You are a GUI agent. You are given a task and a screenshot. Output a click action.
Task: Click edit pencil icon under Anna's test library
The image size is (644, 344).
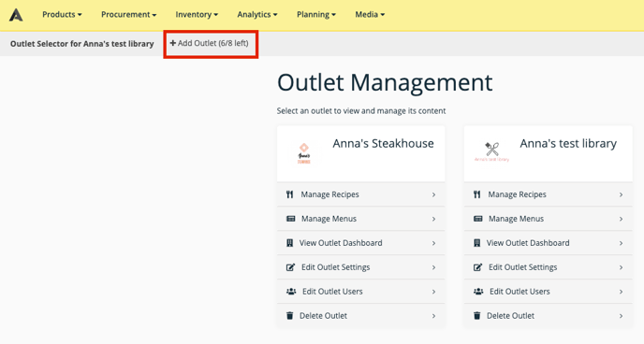(x=477, y=267)
